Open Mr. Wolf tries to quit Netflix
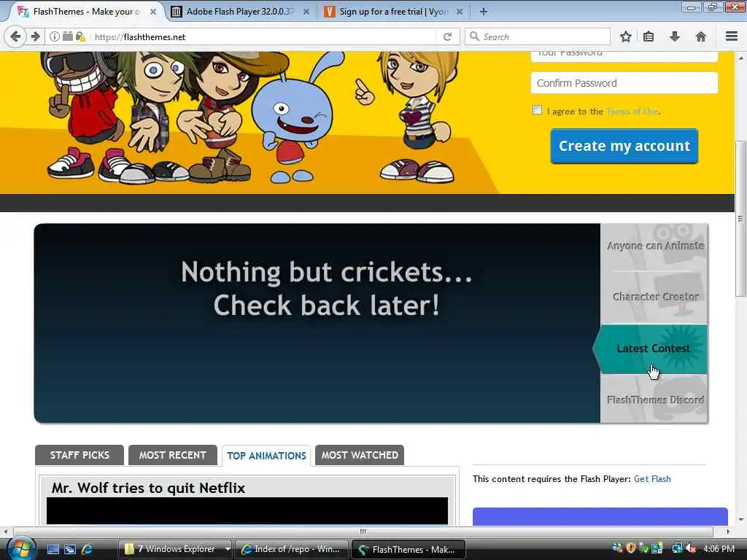This screenshot has width=747, height=560. click(x=148, y=488)
